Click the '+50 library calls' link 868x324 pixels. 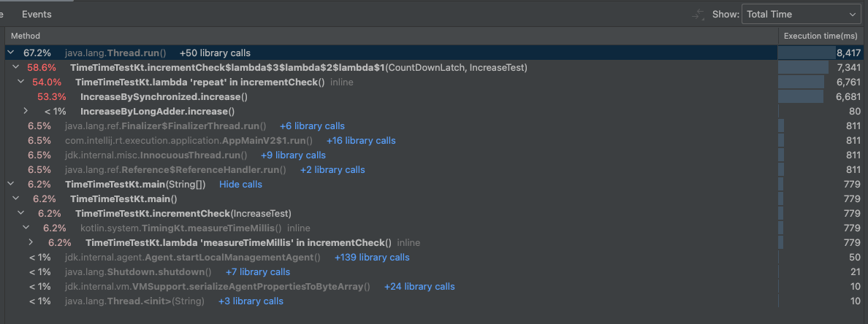tap(215, 53)
